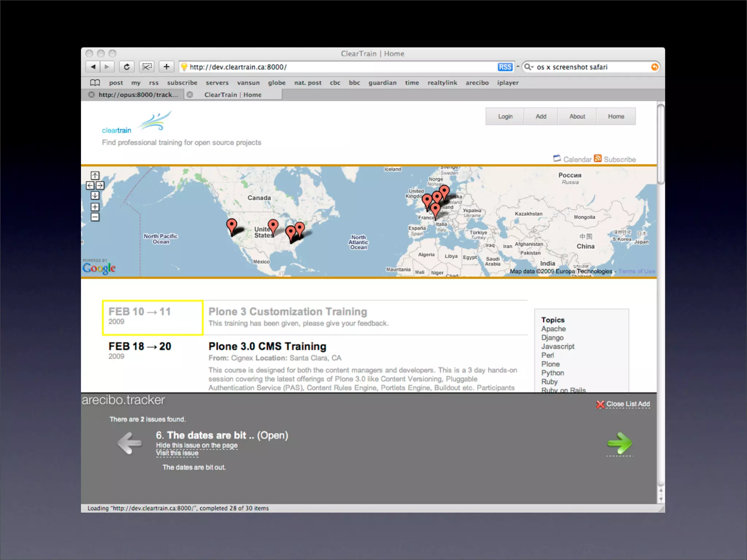Go forward with Safari's forward arrow
747x560 pixels.
coord(107,67)
